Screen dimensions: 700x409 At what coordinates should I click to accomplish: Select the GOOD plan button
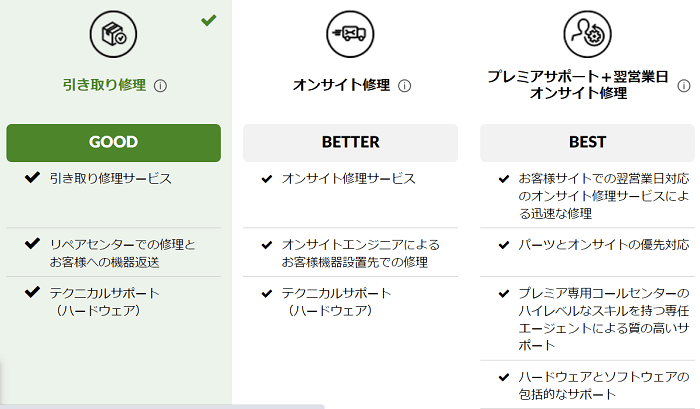(x=113, y=143)
